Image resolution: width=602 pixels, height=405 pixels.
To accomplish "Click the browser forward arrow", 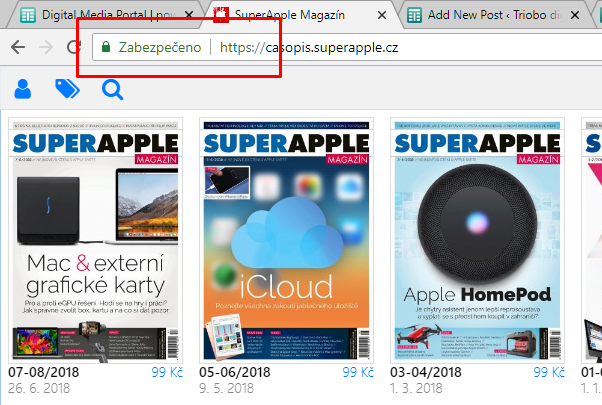I will coord(44,48).
